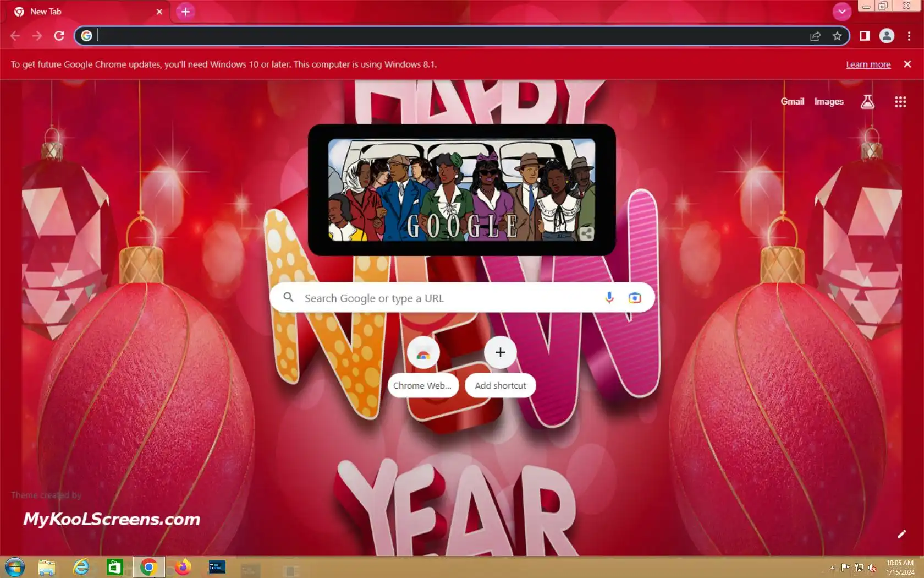The image size is (924, 578).
Task: Dismiss the Windows update notification bar
Action: pyautogui.click(x=908, y=64)
